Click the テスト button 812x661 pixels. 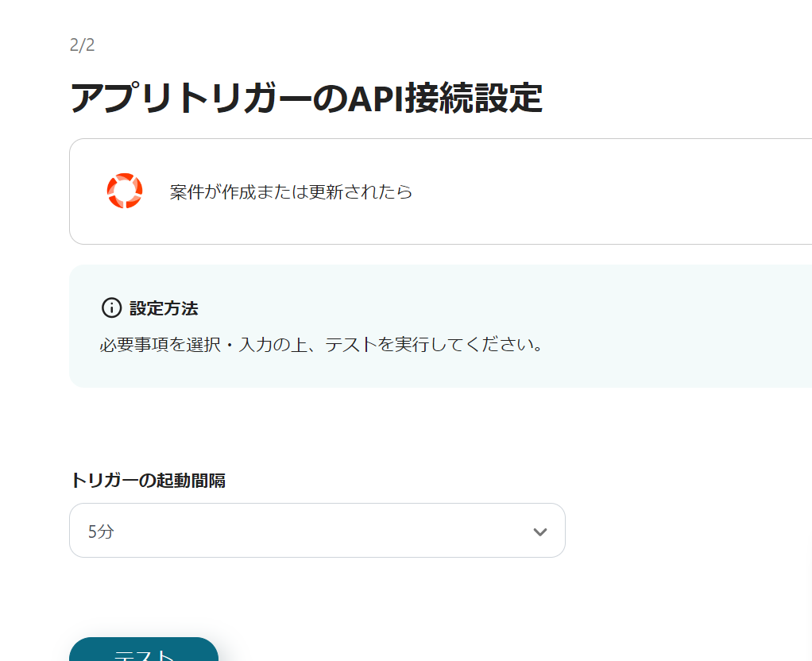[x=144, y=650]
